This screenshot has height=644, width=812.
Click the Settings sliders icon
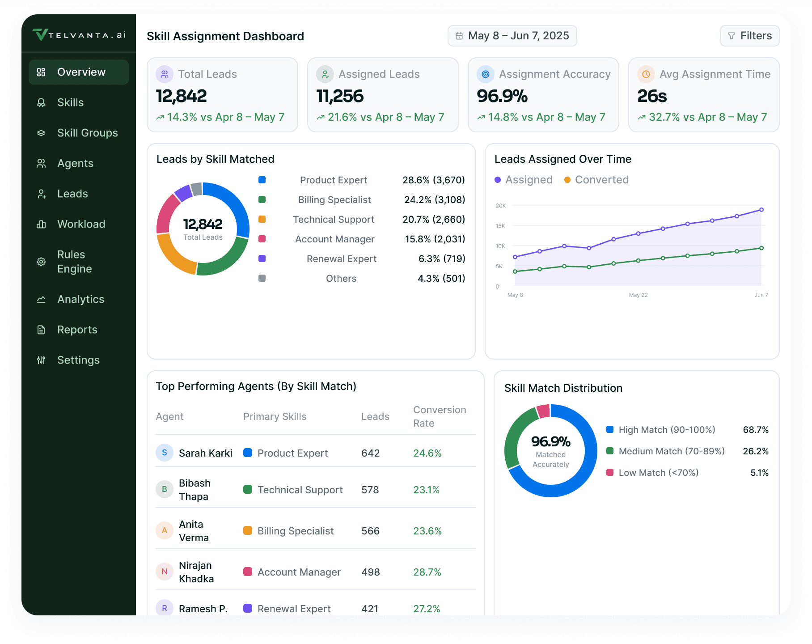pyautogui.click(x=41, y=360)
